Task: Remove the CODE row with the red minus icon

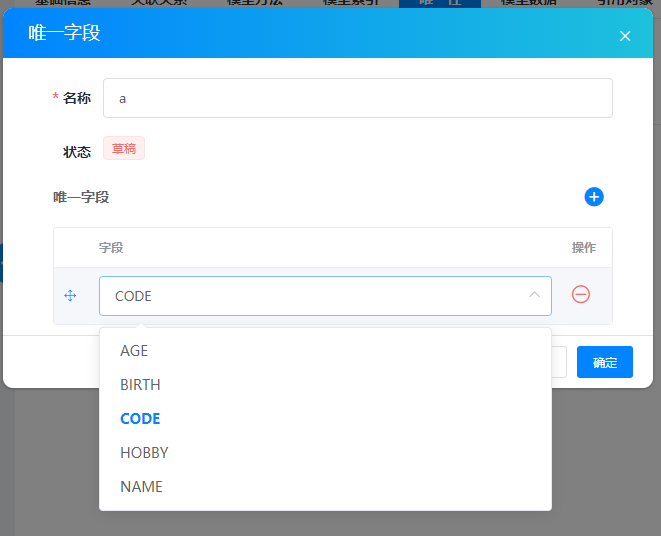Action: (x=580, y=294)
